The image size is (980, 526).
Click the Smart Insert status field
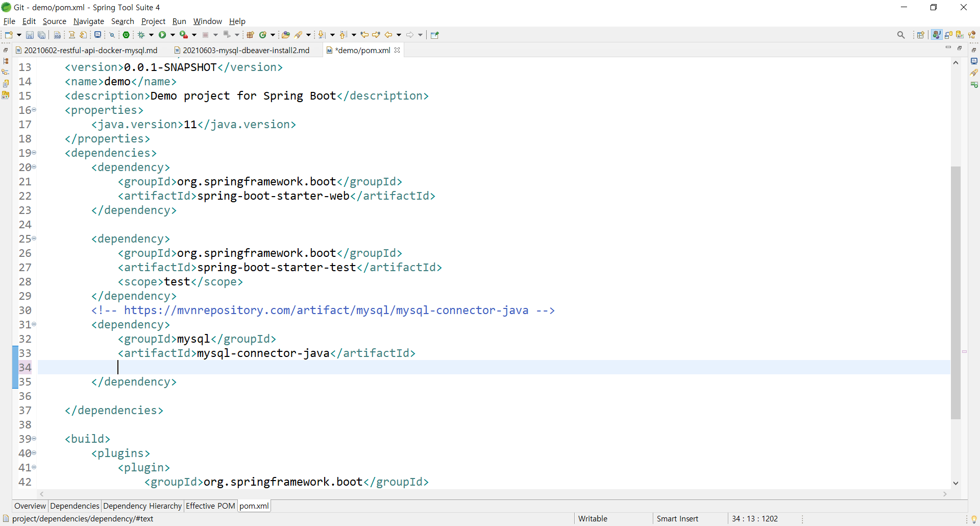point(677,519)
